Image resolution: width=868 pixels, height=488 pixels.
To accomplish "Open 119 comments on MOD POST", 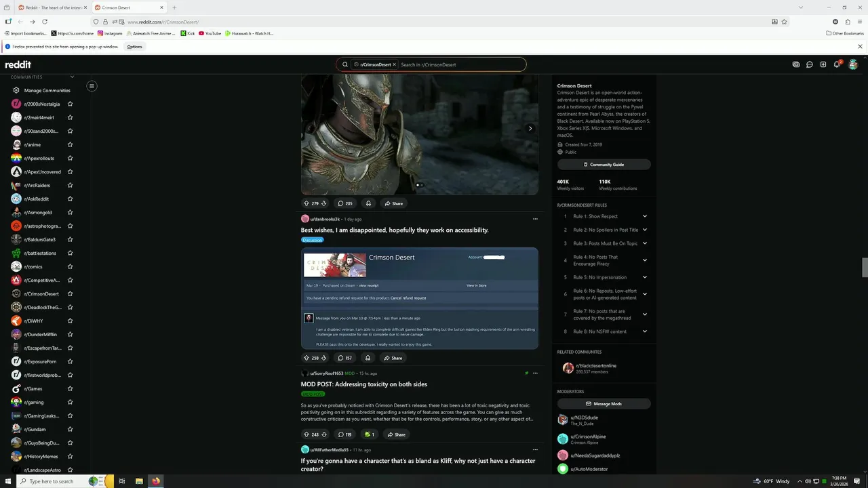I will [345, 434].
